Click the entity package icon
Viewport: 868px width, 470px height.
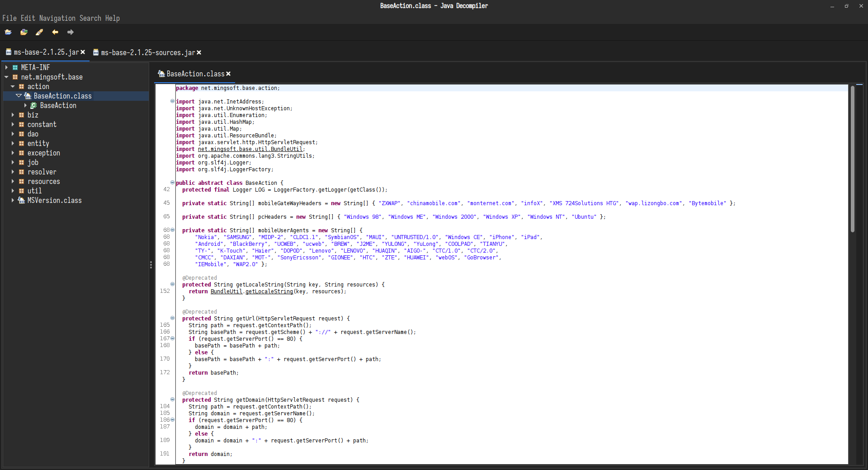21,143
